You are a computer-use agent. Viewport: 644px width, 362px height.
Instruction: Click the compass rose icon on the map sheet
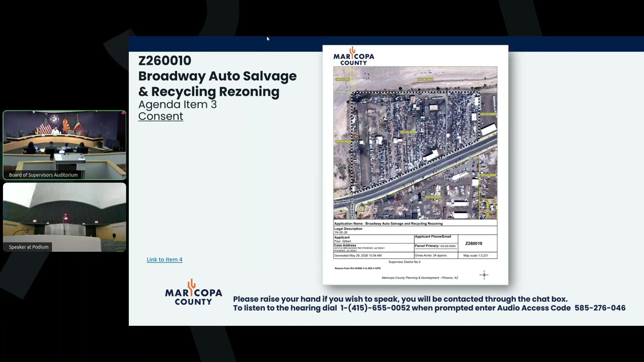point(484,274)
